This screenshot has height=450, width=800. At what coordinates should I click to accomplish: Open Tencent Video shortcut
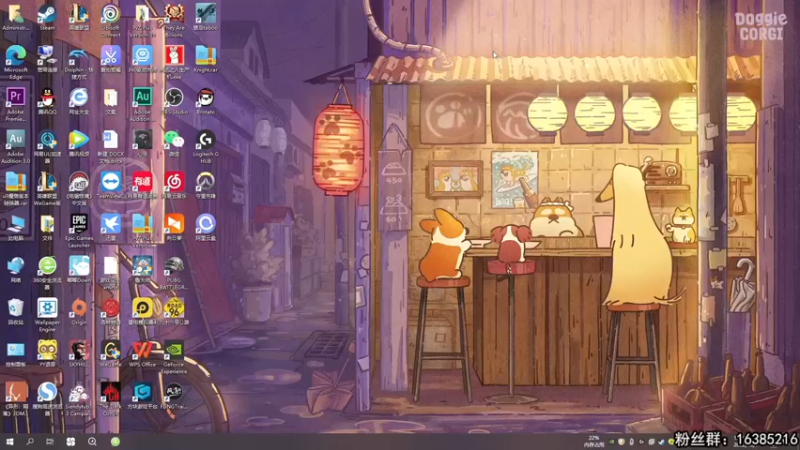tap(79, 143)
